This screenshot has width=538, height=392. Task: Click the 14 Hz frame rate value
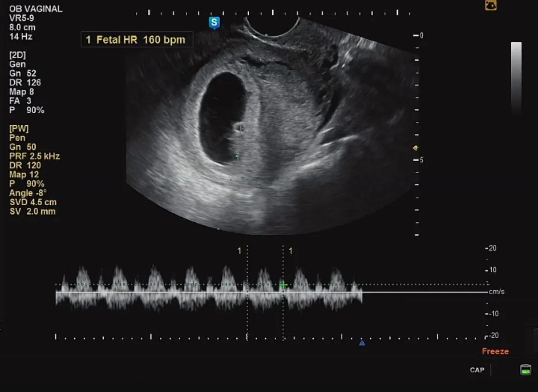[21, 36]
